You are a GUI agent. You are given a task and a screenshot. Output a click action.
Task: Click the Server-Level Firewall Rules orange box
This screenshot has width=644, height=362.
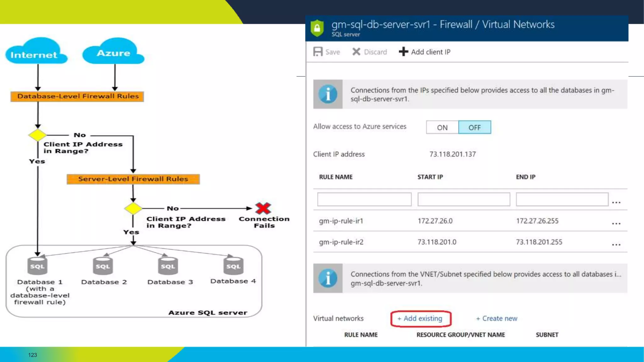pyautogui.click(x=133, y=179)
